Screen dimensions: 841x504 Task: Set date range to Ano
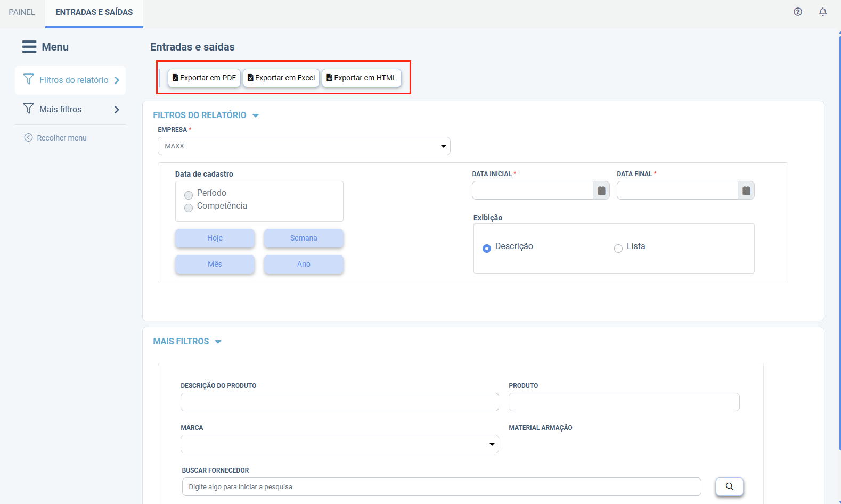point(304,264)
